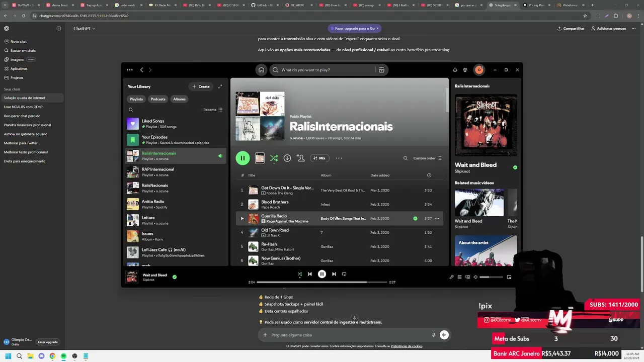Go to Spotify Home
The width and height of the screenshot is (644, 362).
261,70
